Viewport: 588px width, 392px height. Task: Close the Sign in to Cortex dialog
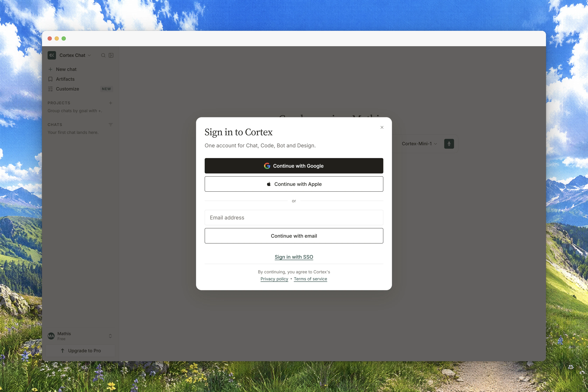point(382,127)
